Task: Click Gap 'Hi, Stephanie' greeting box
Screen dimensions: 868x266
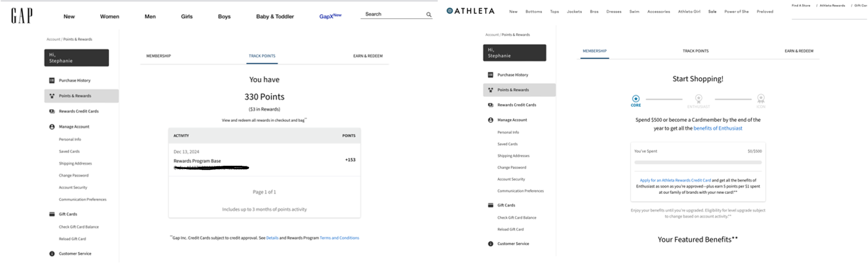Action: point(77,58)
